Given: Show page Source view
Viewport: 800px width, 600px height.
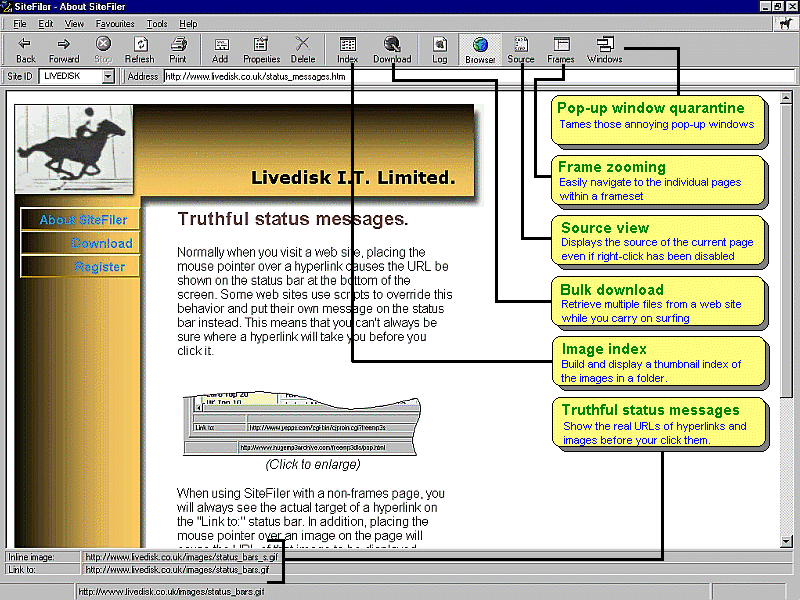Looking at the screenshot, I should pos(520,50).
